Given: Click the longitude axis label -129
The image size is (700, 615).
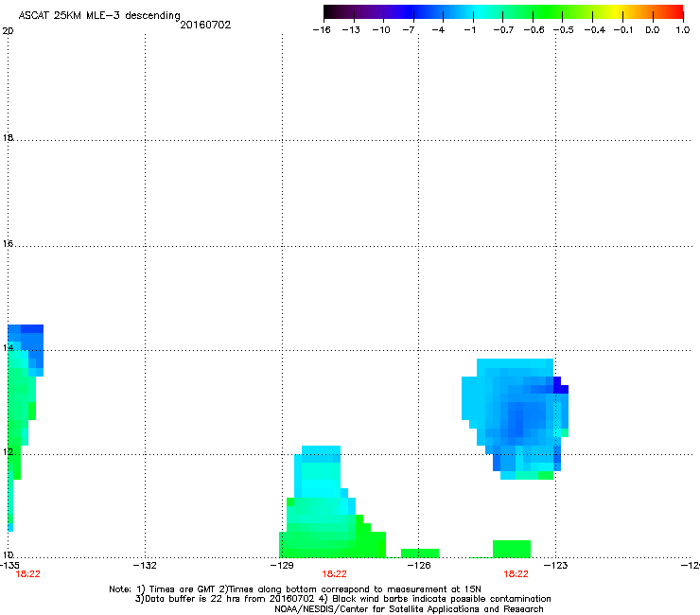Looking at the screenshot, I should (x=282, y=566).
